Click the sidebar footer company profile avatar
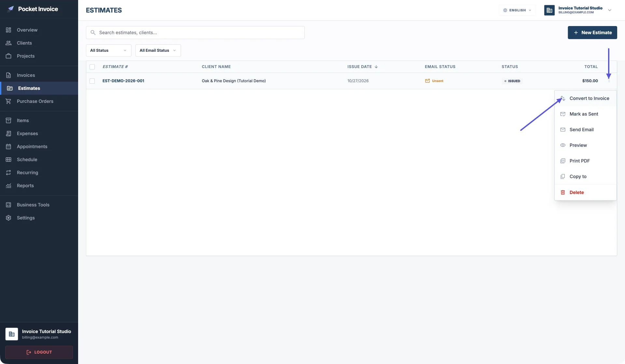Screen dimensions: 625x364 click(x=12, y=334)
